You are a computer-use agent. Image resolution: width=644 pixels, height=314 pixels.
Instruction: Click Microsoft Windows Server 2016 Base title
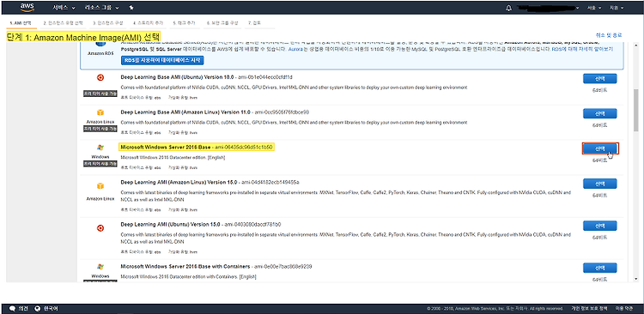tap(166, 147)
